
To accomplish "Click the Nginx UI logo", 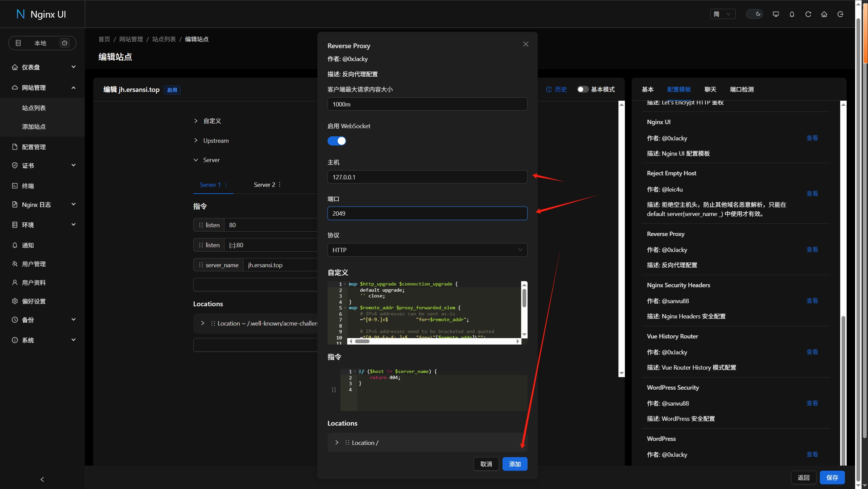I will pyautogui.click(x=41, y=14).
